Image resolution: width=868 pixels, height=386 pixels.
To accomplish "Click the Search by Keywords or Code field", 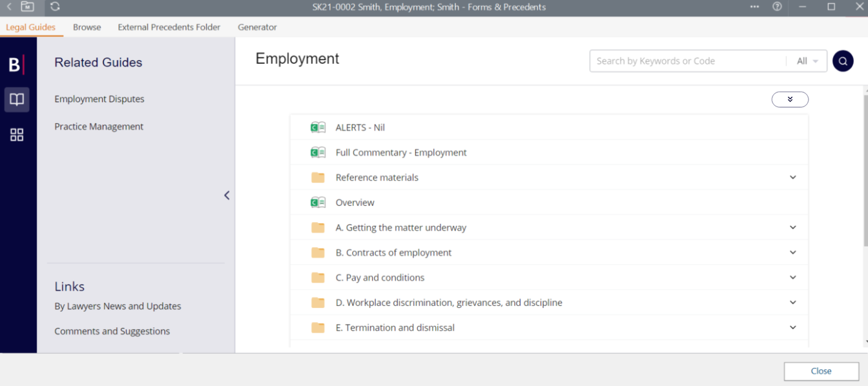I will pos(688,61).
